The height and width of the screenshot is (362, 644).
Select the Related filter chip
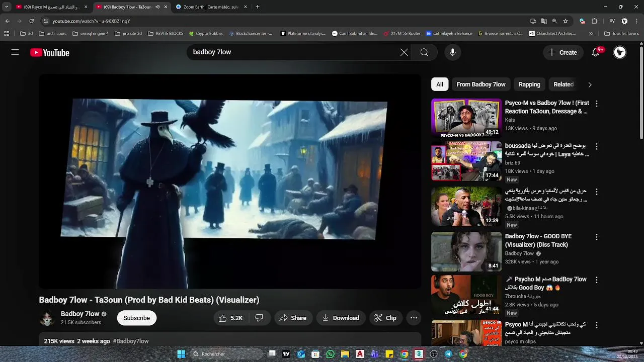pyautogui.click(x=563, y=84)
